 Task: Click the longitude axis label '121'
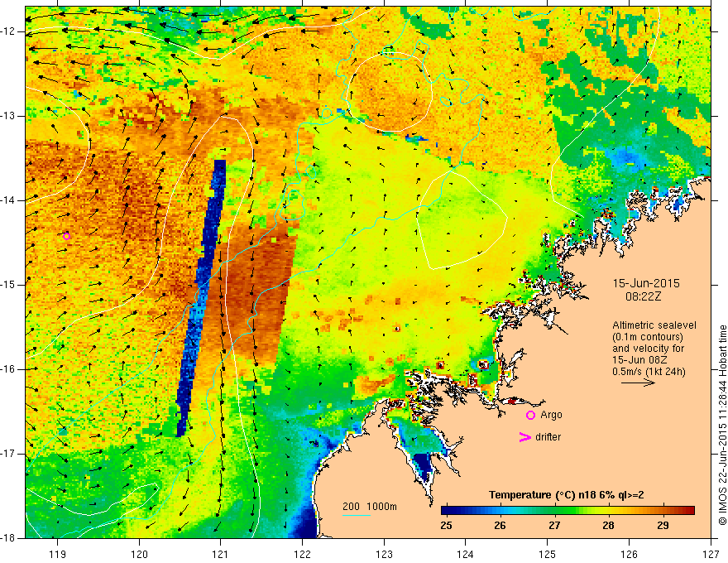coord(221,554)
